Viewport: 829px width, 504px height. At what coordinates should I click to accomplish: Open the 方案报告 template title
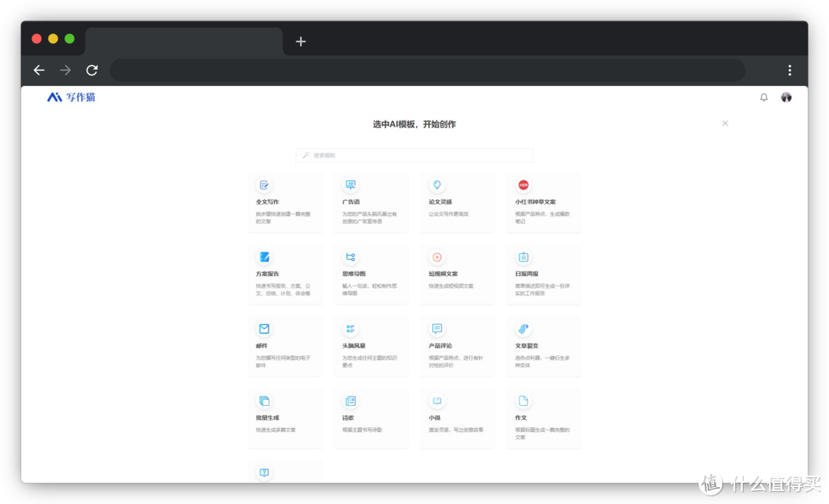[x=268, y=274]
